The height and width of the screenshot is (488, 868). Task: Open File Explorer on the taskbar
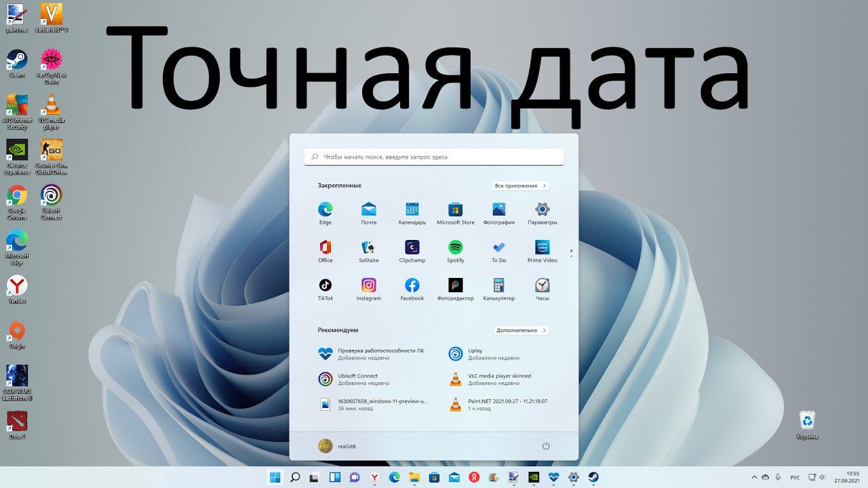pos(414,477)
